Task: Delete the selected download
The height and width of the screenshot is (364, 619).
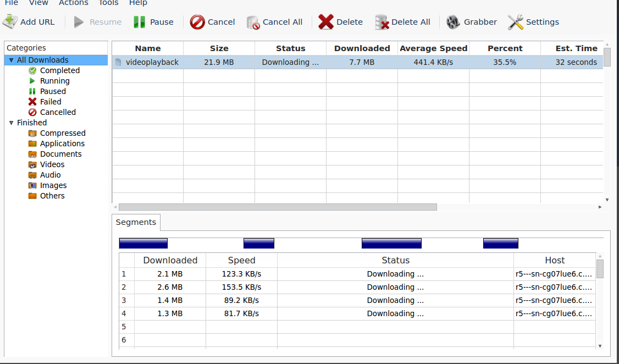Action: pyautogui.click(x=341, y=22)
